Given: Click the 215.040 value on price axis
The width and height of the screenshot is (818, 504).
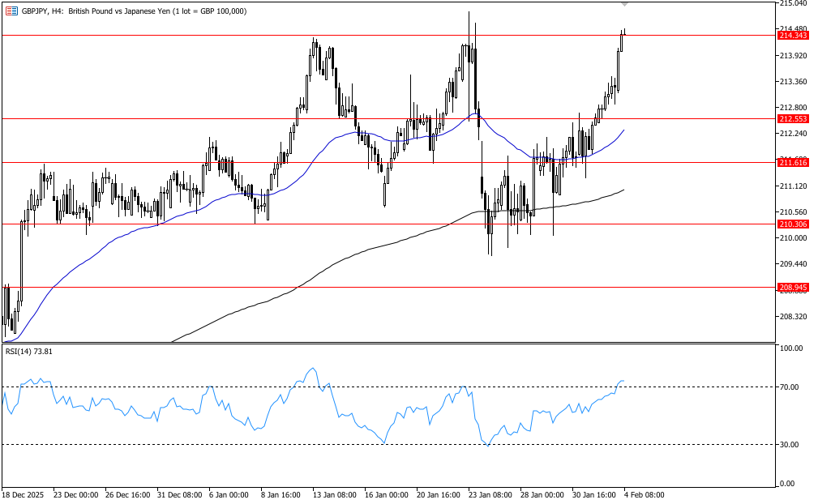Looking at the screenshot, I should click(x=792, y=3).
